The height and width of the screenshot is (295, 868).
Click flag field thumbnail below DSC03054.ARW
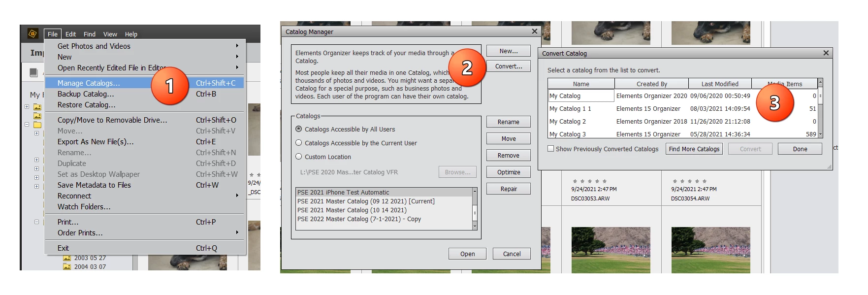[x=710, y=249]
